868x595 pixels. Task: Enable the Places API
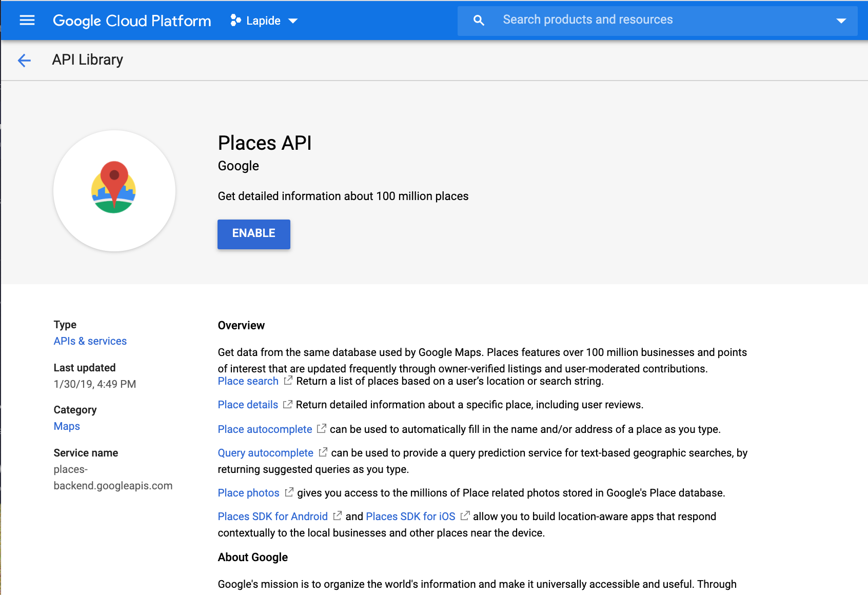[x=253, y=234]
